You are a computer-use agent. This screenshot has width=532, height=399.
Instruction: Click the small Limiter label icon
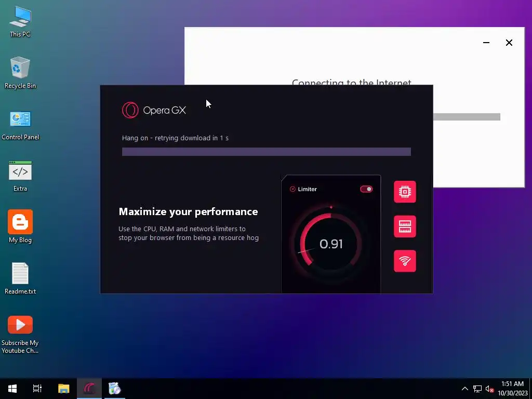click(x=292, y=189)
